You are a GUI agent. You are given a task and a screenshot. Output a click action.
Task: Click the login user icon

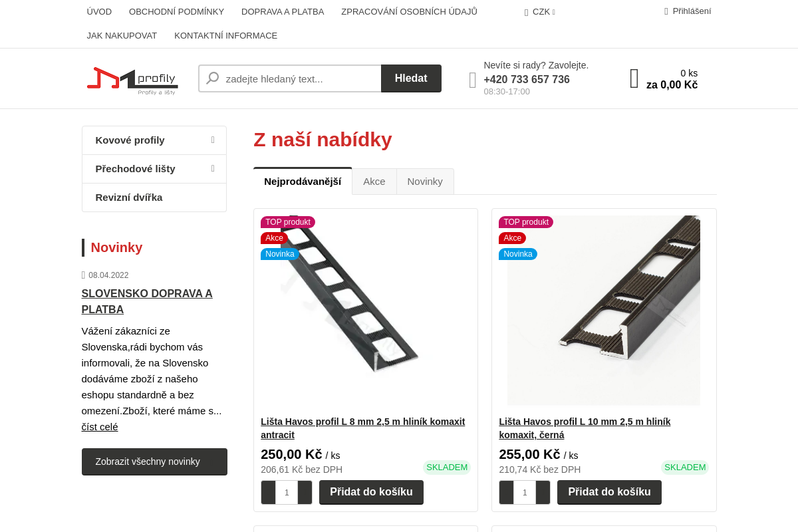(666, 11)
